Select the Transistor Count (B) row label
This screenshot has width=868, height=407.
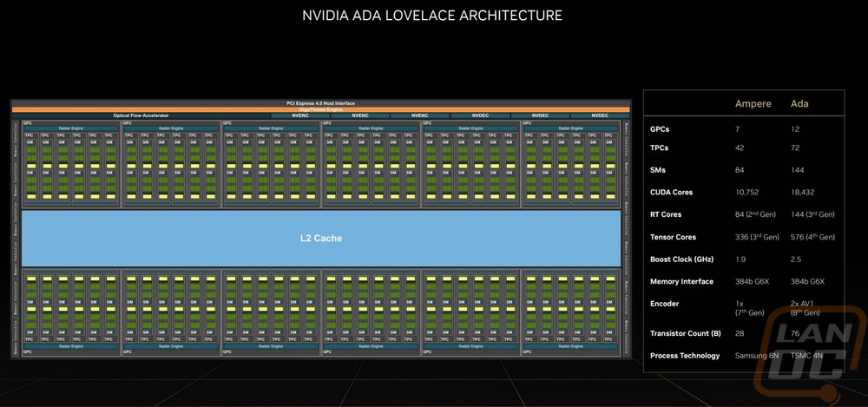point(686,333)
